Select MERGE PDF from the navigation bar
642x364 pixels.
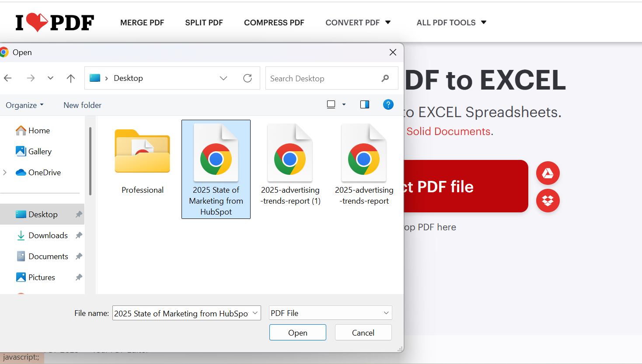pos(142,22)
